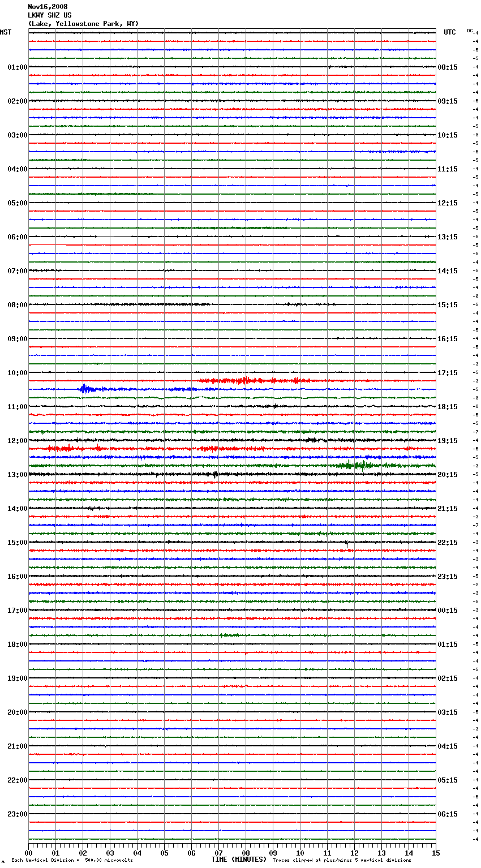Select the 12:00 MST time label
The height and width of the screenshot is (868, 481).
[18, 441]
